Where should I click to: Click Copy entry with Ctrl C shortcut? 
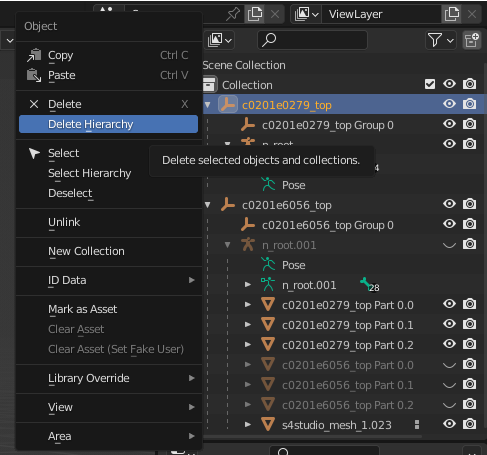(x=108, y=55)
